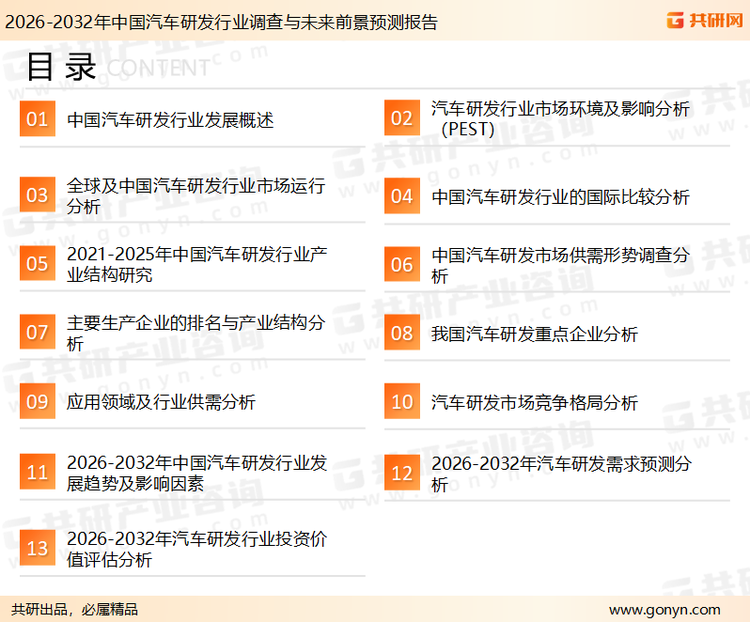750x622 pixels.
Task: Click the footer slogan 共研出品，必属精品
Action: pyautogui.click(x=75, y=610)
